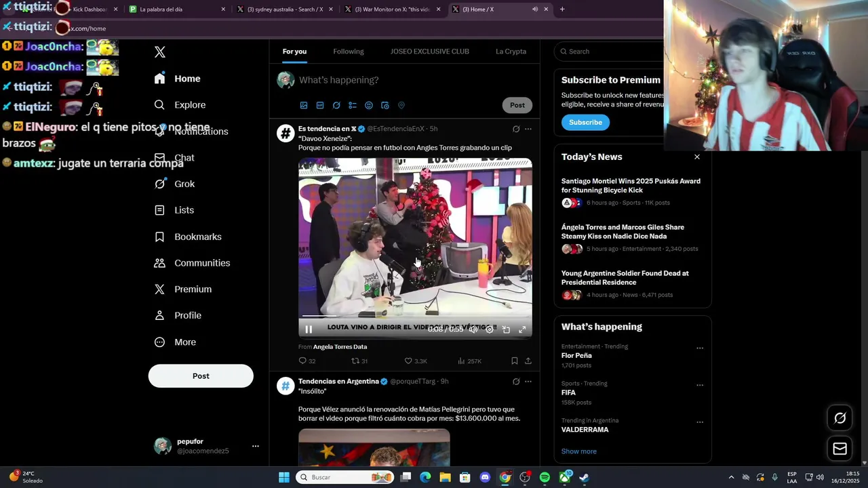Viewport: 868px width, 488px height.
Task: Open options for Flor Peña trend
Action: click(700, 348)
